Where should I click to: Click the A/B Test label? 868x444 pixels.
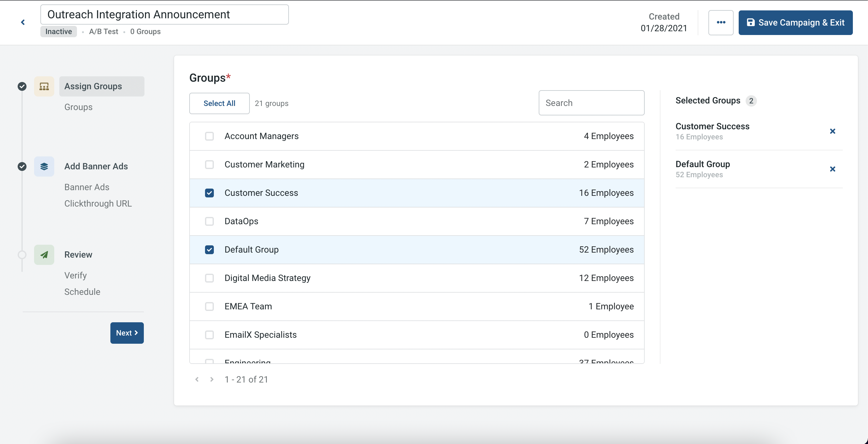(103, 32)
